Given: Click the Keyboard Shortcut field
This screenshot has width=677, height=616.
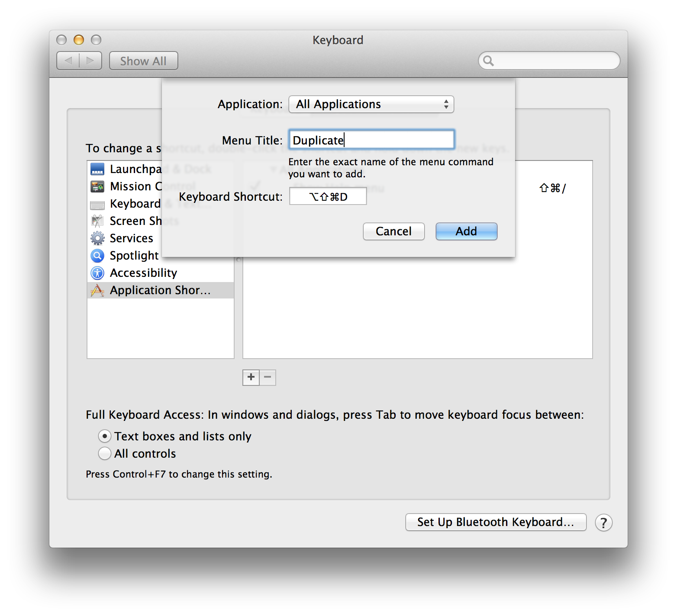Looking at the screenshot, I should 328,196.
